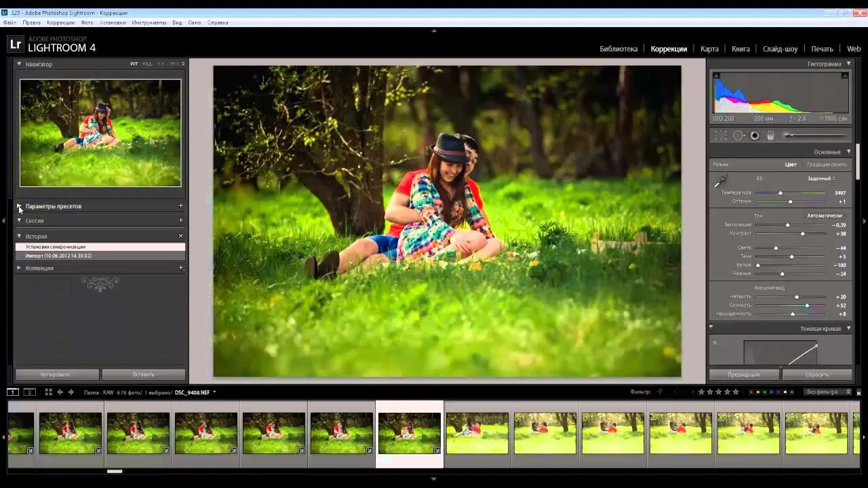Viewport: 868px width, 488px height.
Task: Click the Сбросить button
Action: pos(817,374)
